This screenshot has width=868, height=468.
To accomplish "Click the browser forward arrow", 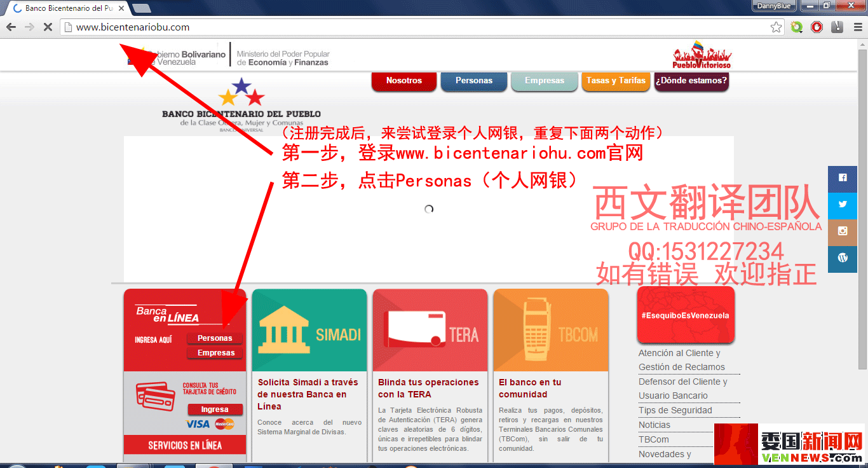I will click(x=29, y=27).
